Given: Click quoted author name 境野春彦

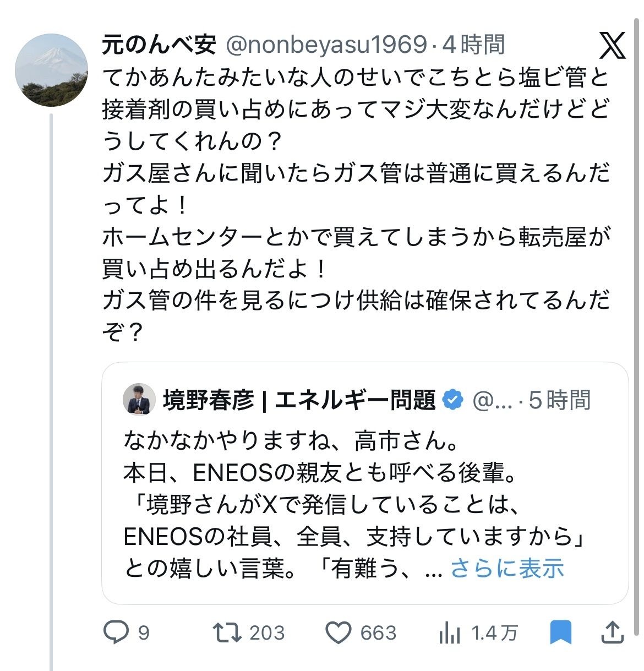Looking at the screenshot, I should click(x=209, y=400).
